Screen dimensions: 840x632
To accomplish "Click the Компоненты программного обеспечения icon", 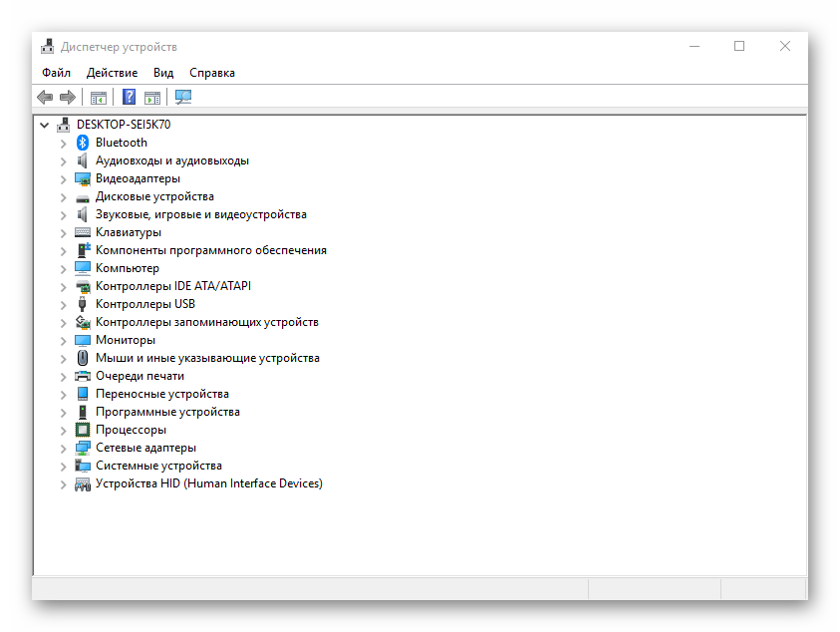I will click(x=83, y=250).
